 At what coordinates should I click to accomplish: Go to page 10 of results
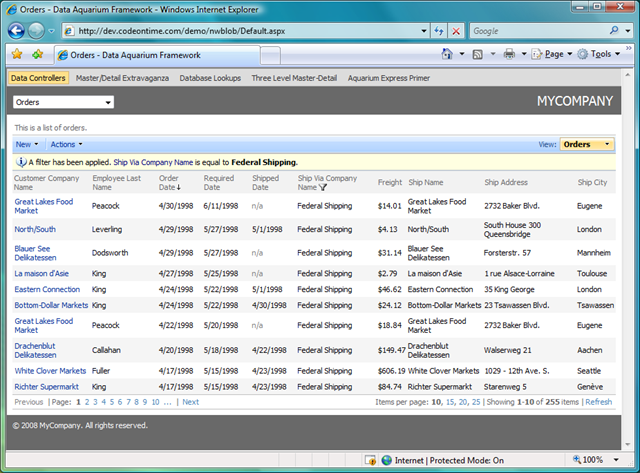(156, 402)
